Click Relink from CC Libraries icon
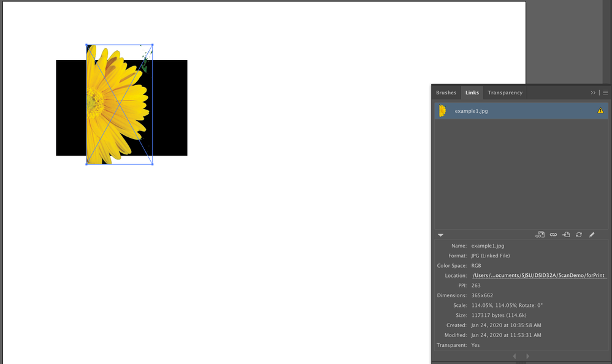Viewport: 612px width, 364px height. pyautogui.click(x=540, y=235)
